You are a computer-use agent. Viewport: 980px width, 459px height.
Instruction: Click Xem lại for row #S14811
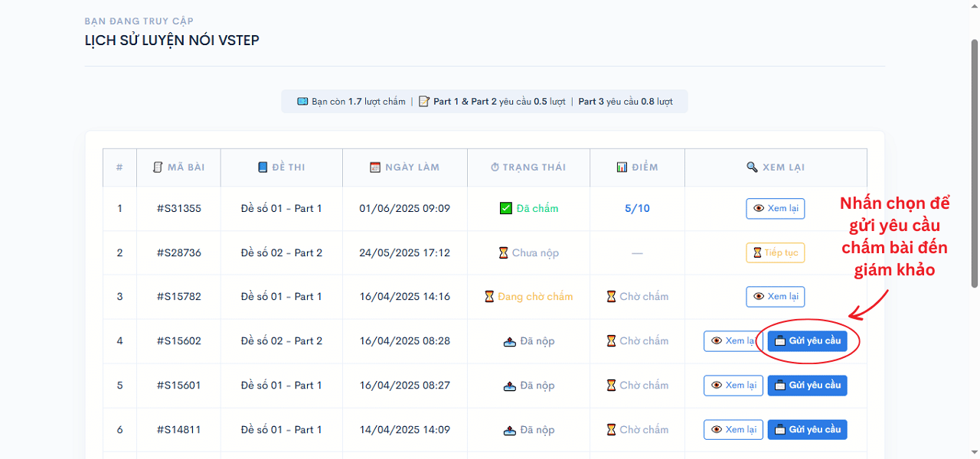click(733, 430)
